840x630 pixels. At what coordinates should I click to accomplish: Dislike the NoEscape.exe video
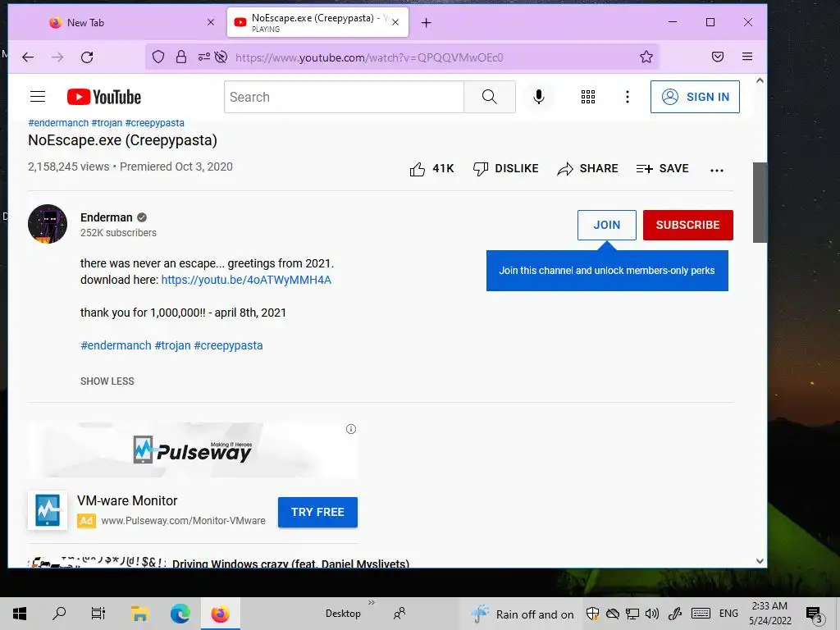click(x=505, y=169)
